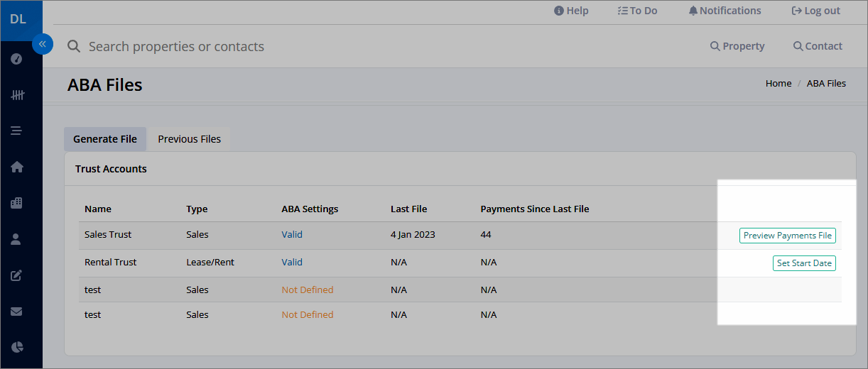Click Payments Since Last File header

[x=535, y=209]
